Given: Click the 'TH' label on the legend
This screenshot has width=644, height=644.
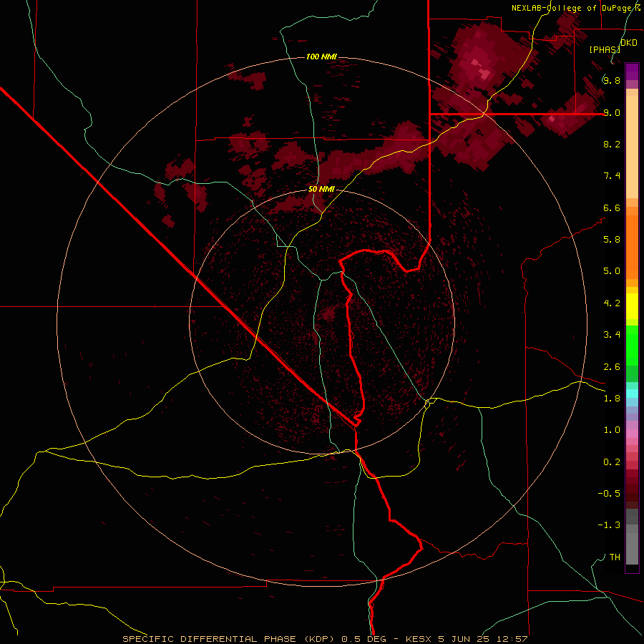Looking at the screenshot, I should (615, 557).
